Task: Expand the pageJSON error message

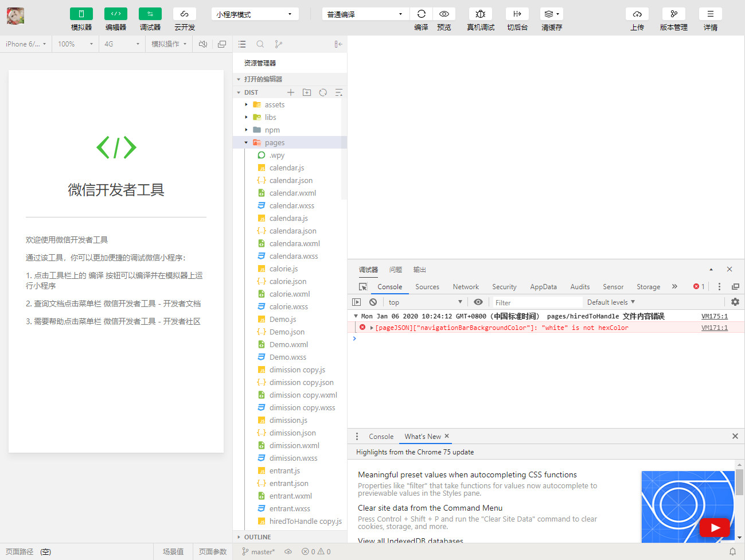Action: pyautogui.click(x=372, y=328)
